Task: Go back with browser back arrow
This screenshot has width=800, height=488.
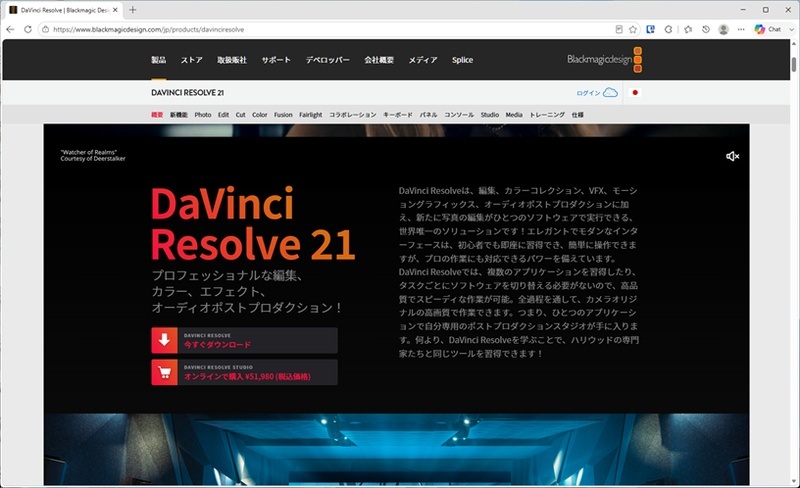Action: click(10, 29)
